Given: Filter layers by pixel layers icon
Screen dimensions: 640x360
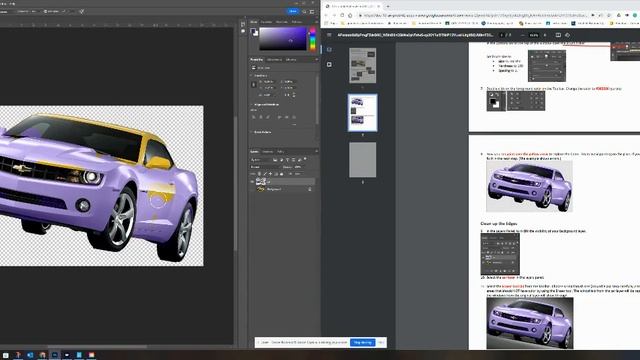Looking at the screenshot, I should (275, 160).
